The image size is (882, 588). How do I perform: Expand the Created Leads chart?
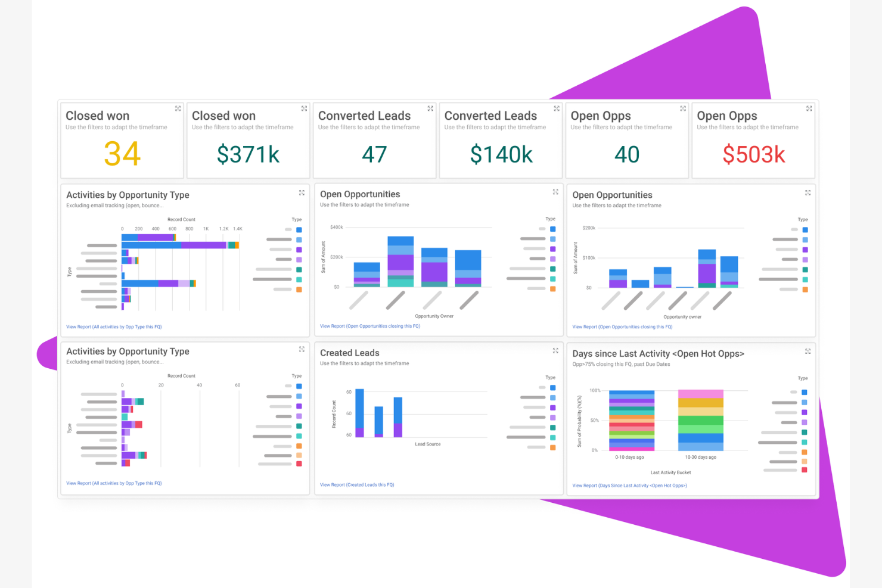[x=555, y=351]
